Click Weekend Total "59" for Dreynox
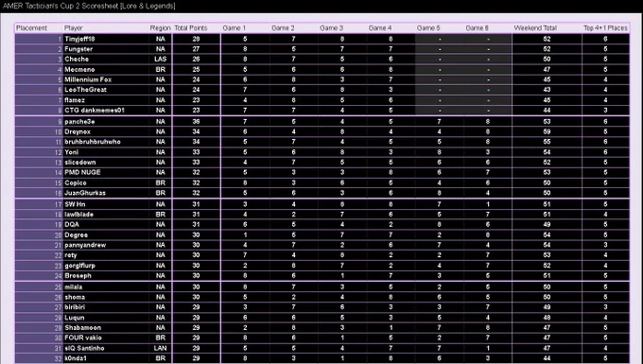Screen dimensions: 643x364 (547, 132)
